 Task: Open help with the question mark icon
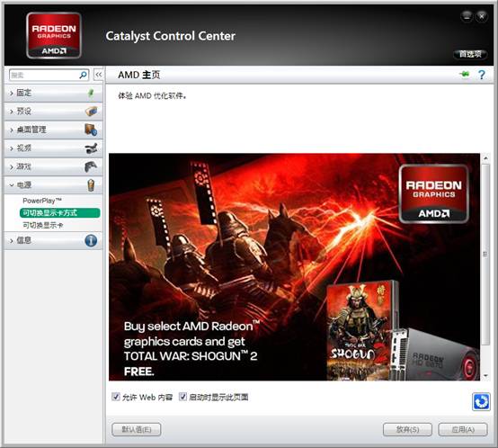coord(482,75)
